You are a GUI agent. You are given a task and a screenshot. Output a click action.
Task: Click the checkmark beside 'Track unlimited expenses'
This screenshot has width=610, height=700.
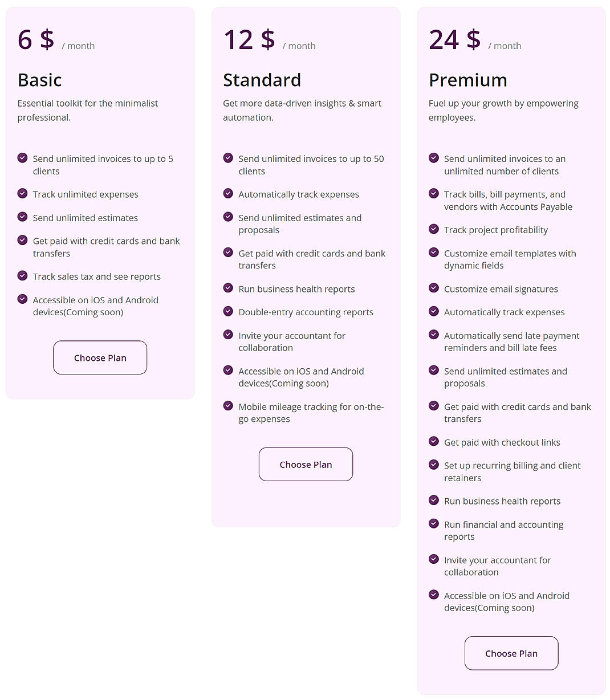click(22, 193)
